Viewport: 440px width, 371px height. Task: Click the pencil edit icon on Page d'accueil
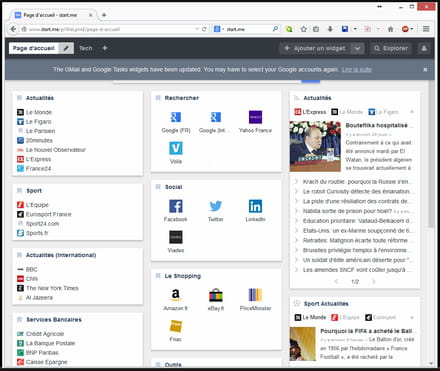(66, 48)
